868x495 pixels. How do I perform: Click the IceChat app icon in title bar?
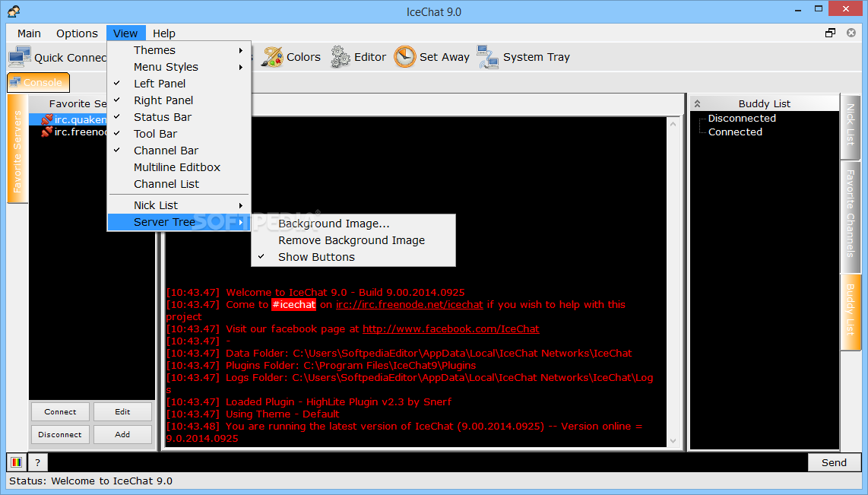click(x=14, y=11)
